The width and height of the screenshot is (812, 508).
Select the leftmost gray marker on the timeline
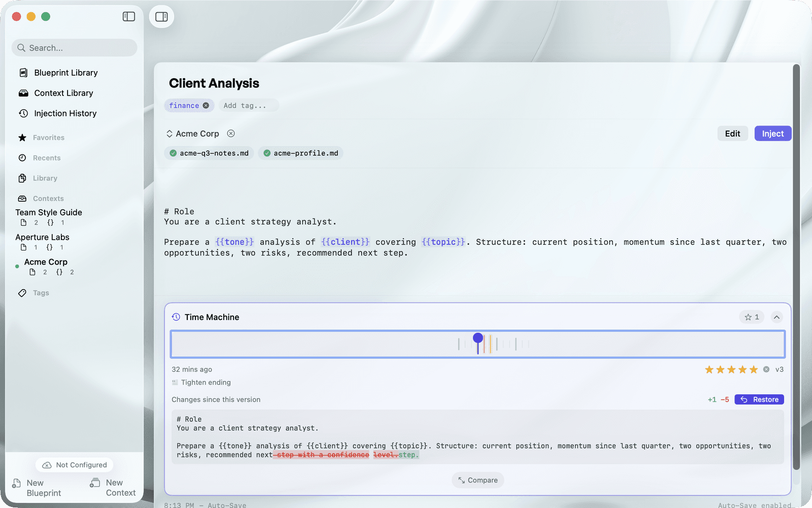click(x=459, y=344)
